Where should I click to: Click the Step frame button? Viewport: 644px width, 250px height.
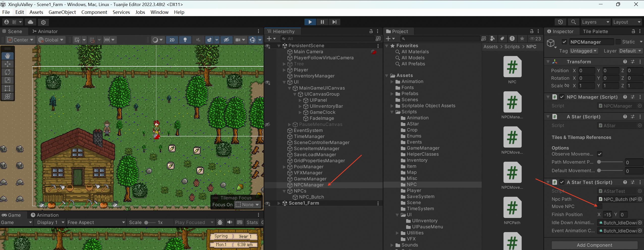tap(334, 22)
